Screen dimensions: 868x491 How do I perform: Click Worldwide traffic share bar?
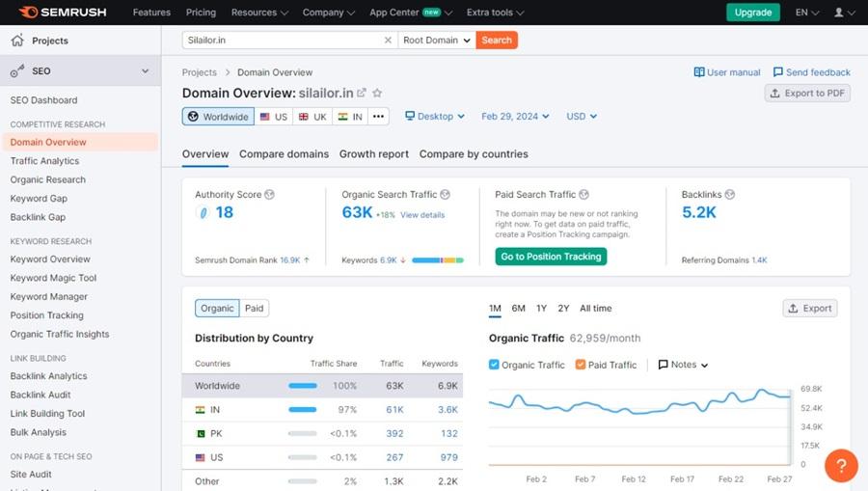(303, 386)
